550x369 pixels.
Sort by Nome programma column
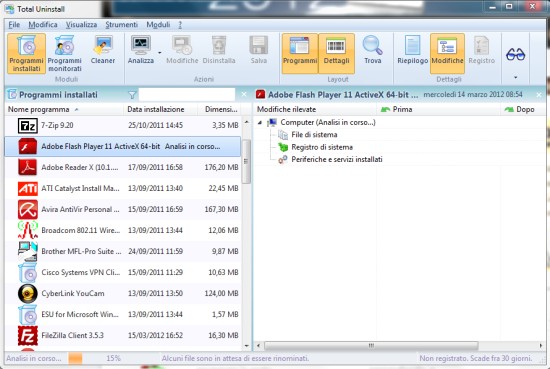pyautogui.click(x=64, y=109)
